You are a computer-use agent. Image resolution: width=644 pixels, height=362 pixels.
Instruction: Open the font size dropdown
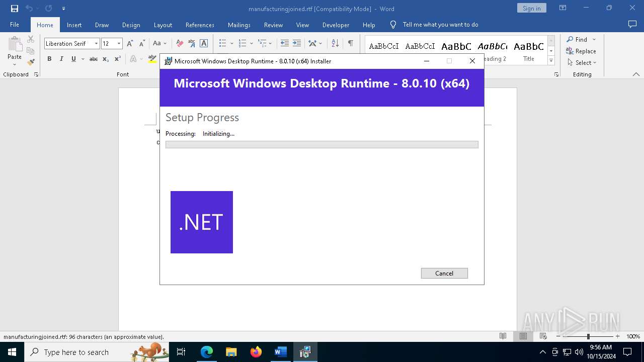tap(119, 44)
